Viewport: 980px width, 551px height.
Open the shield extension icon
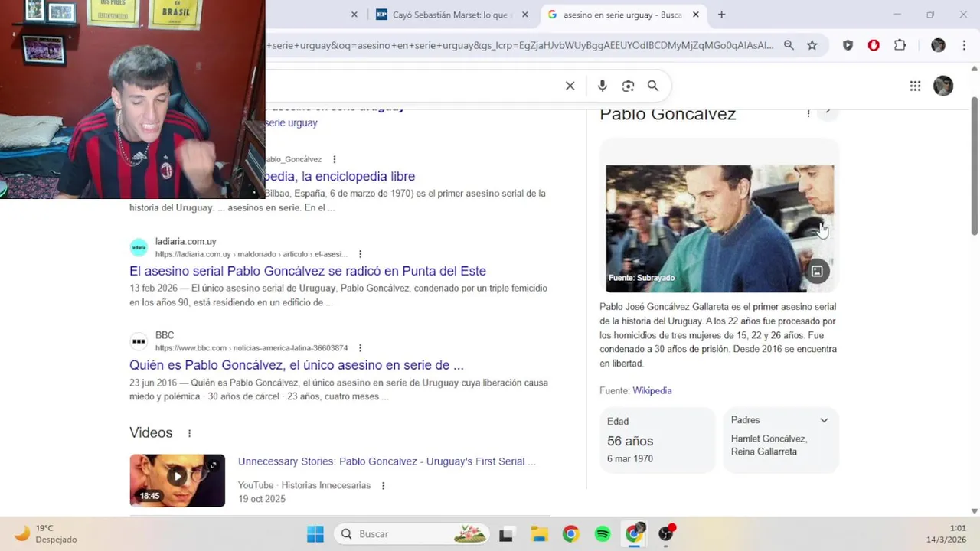(848, 45)
